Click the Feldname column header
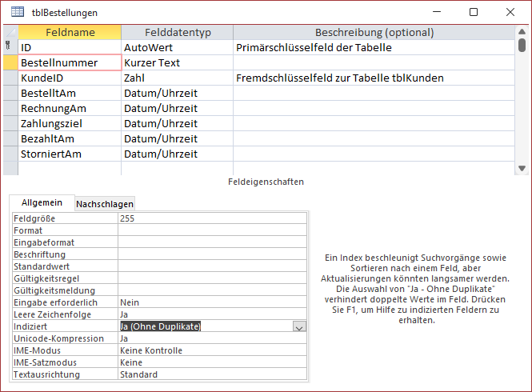The height and width of the screenshot is (392, 532). coord(70,32)
